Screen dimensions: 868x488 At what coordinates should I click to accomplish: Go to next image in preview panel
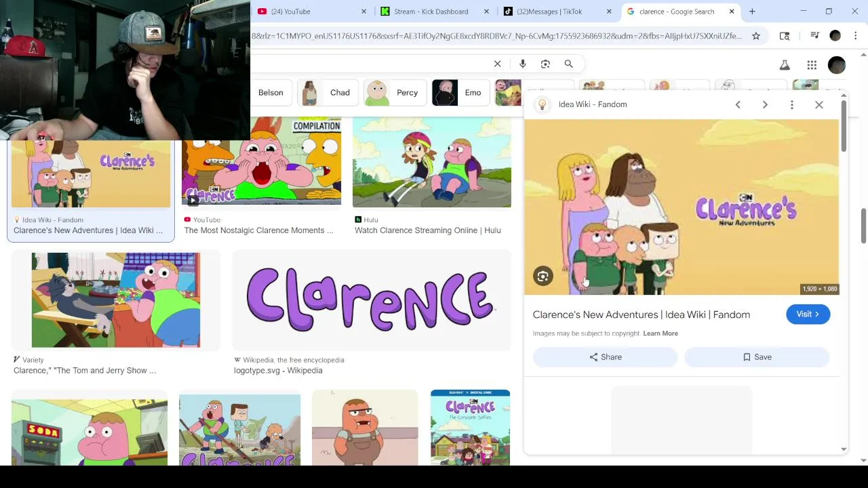tap(765, 104)
